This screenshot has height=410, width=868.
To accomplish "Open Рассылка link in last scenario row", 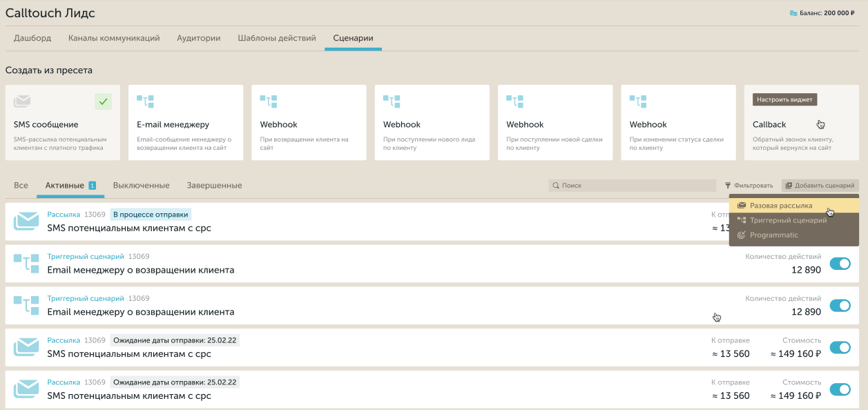I will pos(64,382).
